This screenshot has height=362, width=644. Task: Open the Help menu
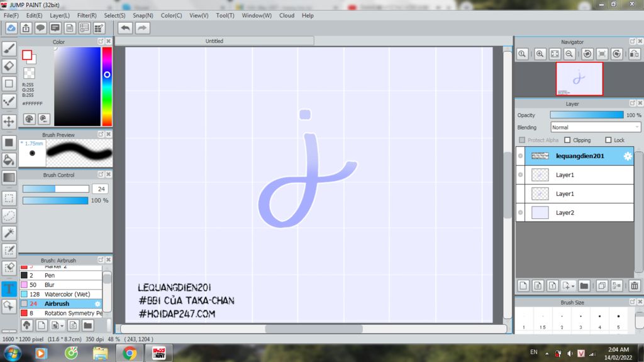tap(308, 15)
